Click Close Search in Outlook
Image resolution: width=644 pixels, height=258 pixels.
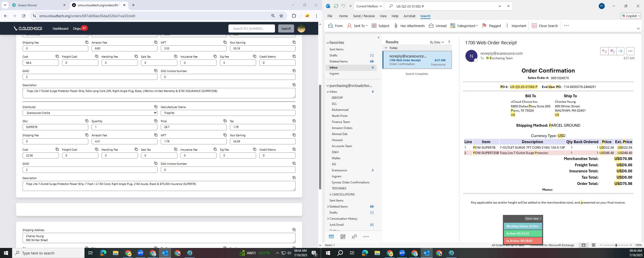(x=545, y=26)
